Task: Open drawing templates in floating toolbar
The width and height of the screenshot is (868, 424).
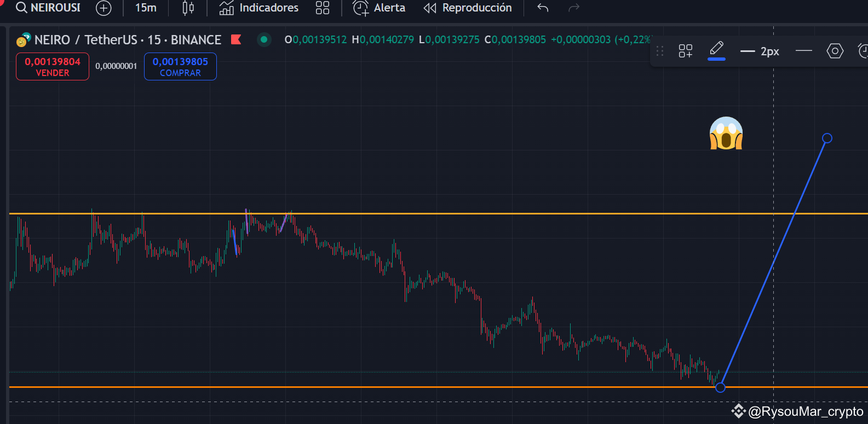Action: 686,51
